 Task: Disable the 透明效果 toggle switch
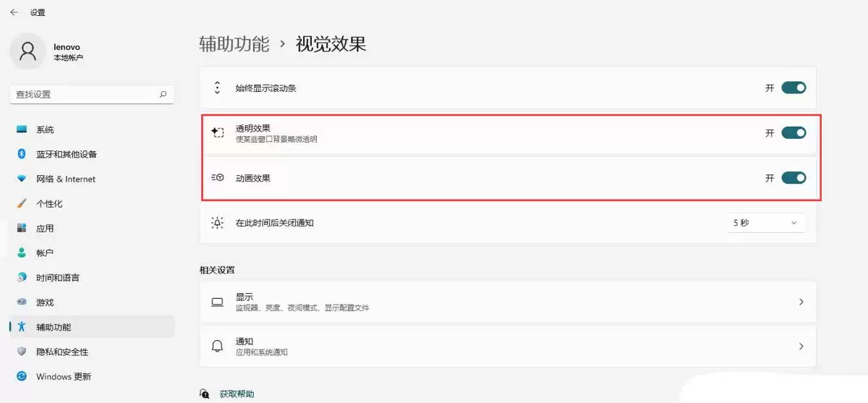(x=793, y=133)
